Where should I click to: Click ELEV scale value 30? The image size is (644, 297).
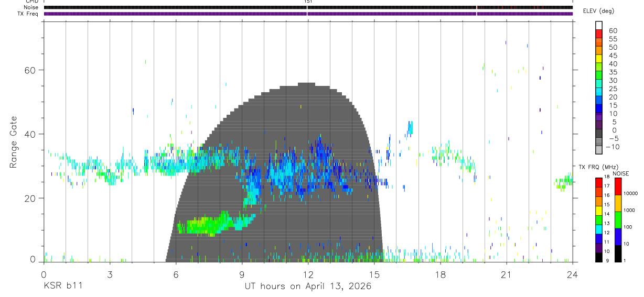612,81
